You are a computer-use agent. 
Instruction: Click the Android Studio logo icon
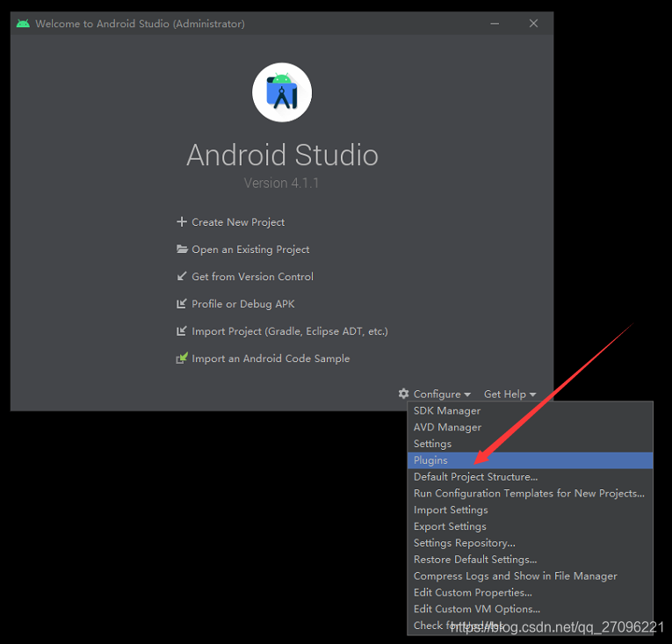tap(282, 92)
